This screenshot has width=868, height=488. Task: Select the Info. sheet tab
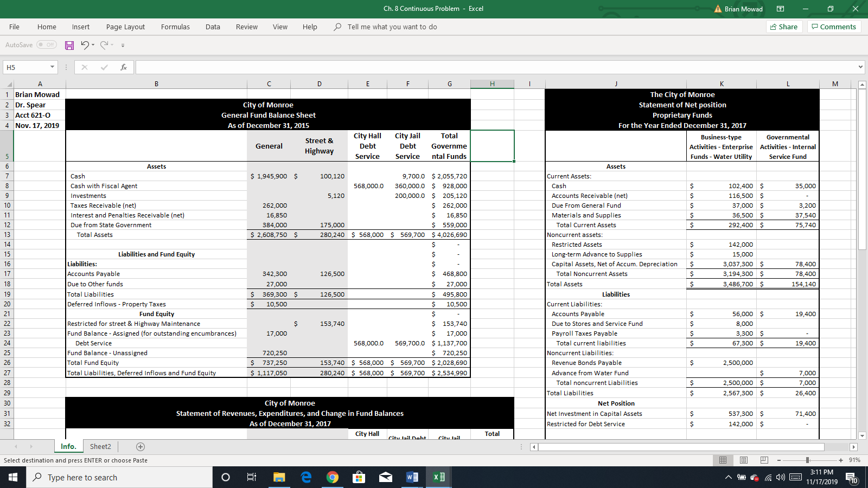coord(68,446)
